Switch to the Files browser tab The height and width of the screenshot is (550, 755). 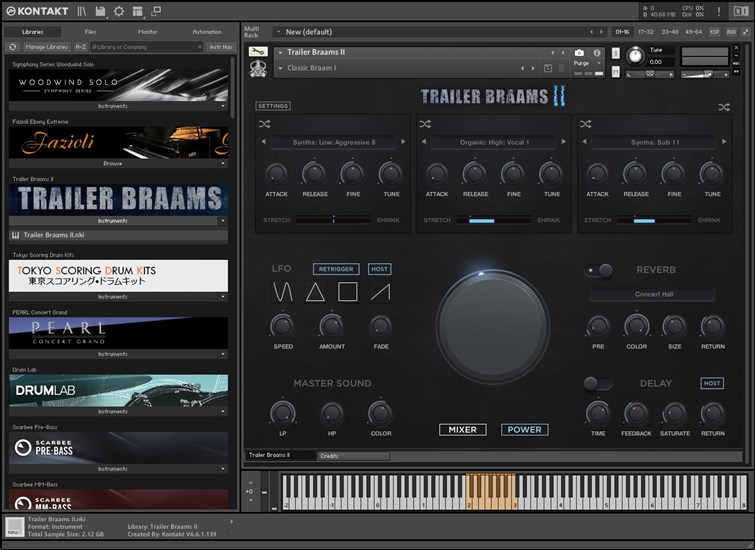90,32
